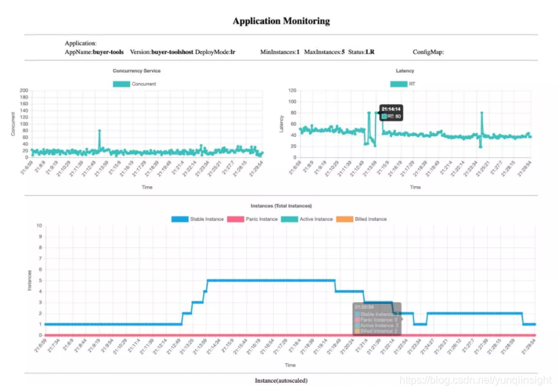The image size is (558, 392).
Task: Click the Time axis label under Latency chart
Action: [415, 187]
